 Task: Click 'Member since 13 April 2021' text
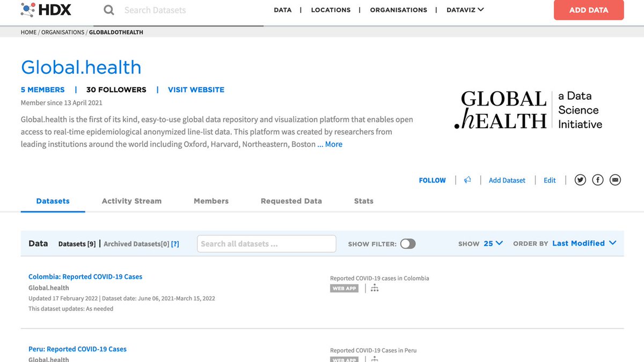click(x=61, y=102)
